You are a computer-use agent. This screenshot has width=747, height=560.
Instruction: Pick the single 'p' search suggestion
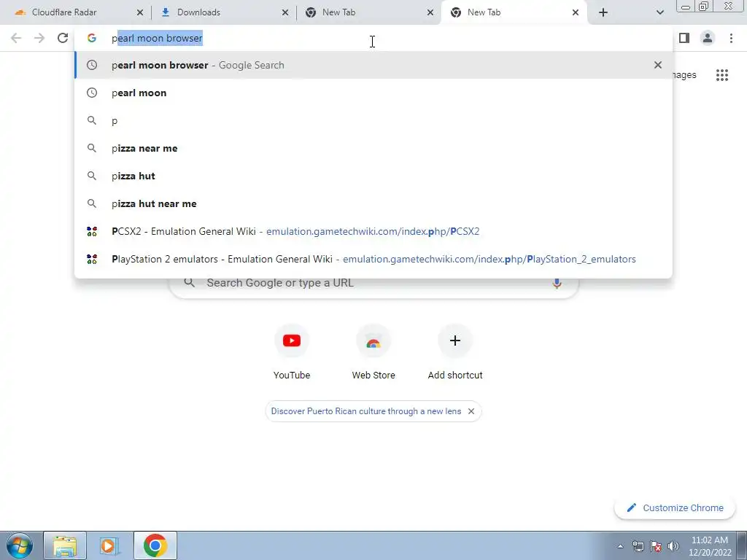point(373,120)
